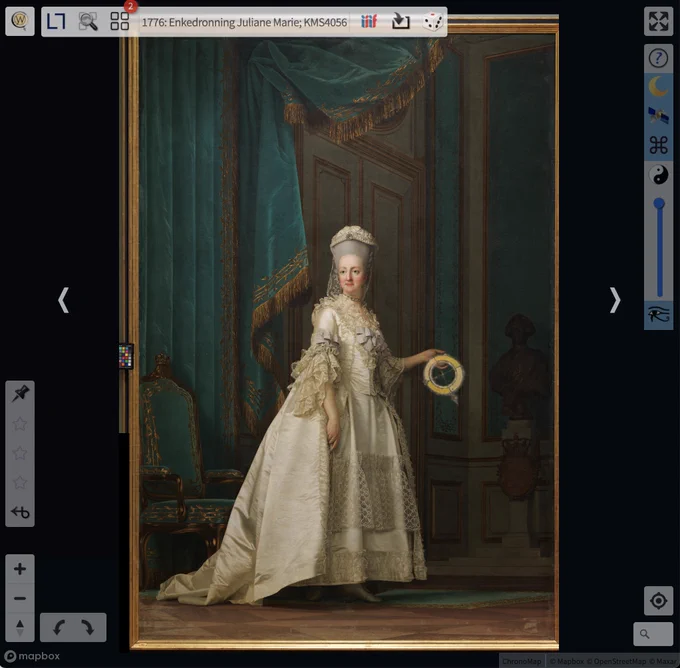Click the Wikimedia search logo icon
The image size is (680, 668).
[x=20, y=21]
